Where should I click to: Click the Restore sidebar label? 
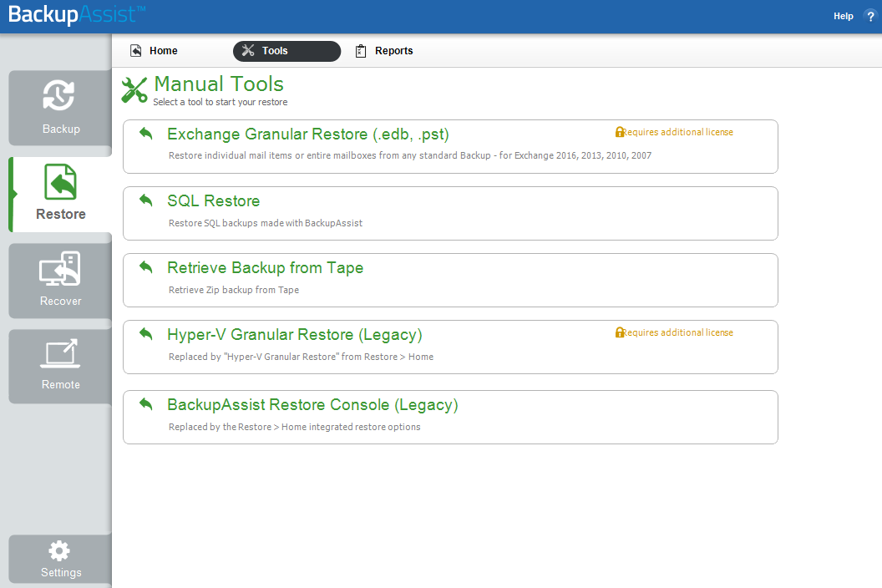pyautogui.click(x=61, y=215)
